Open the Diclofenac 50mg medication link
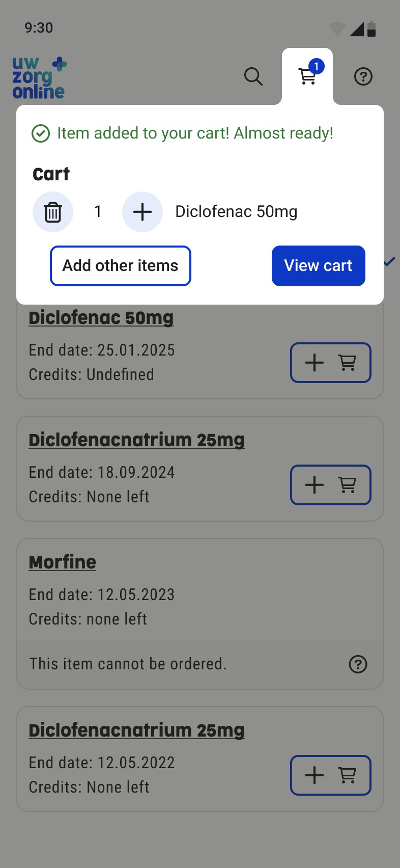The height and width of the screenshot is (868, 400). [101, 318]
